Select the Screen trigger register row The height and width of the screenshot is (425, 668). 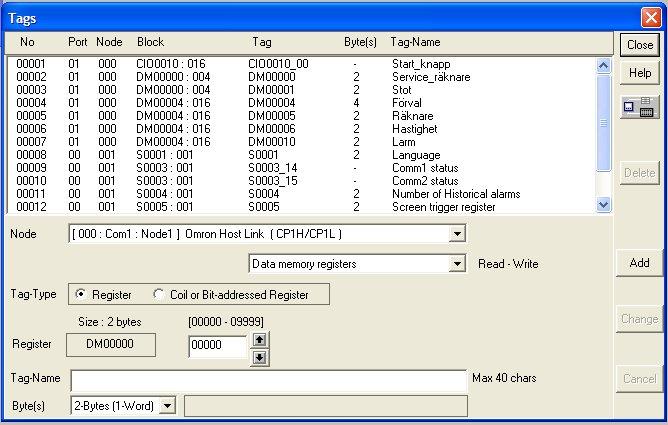tap(300, 207)
